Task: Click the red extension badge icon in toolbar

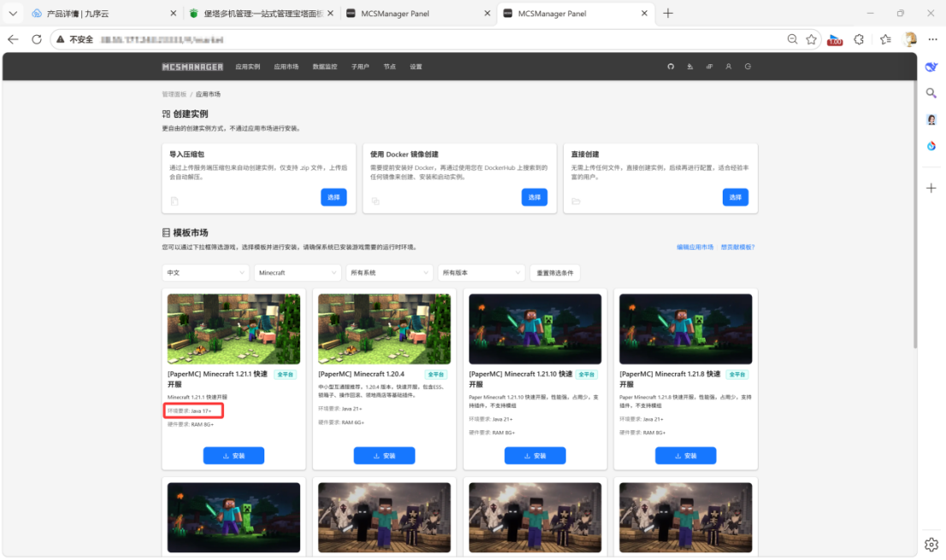Action: 835,40
